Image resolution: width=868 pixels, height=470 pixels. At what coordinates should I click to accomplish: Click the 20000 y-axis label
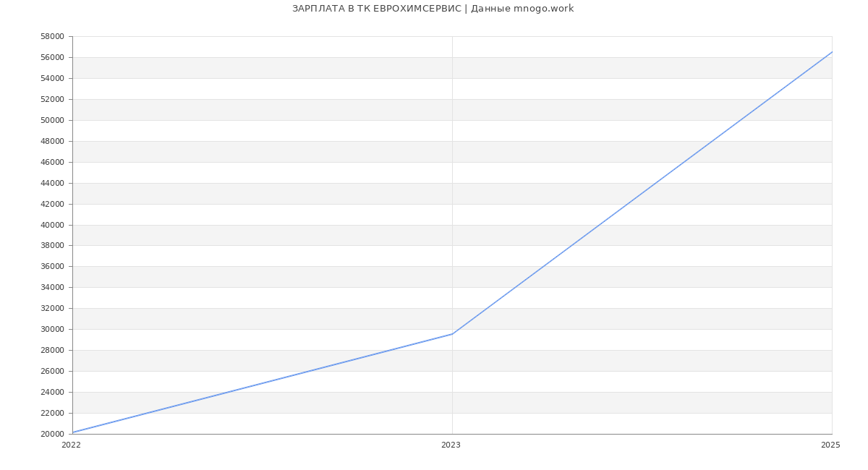(x=51, y=434)
